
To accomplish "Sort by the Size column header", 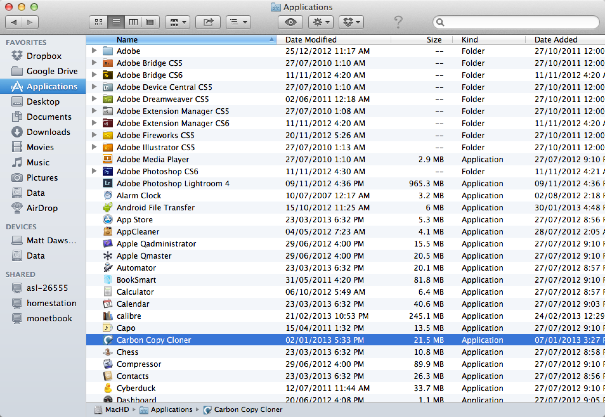I will pos(421,40).
